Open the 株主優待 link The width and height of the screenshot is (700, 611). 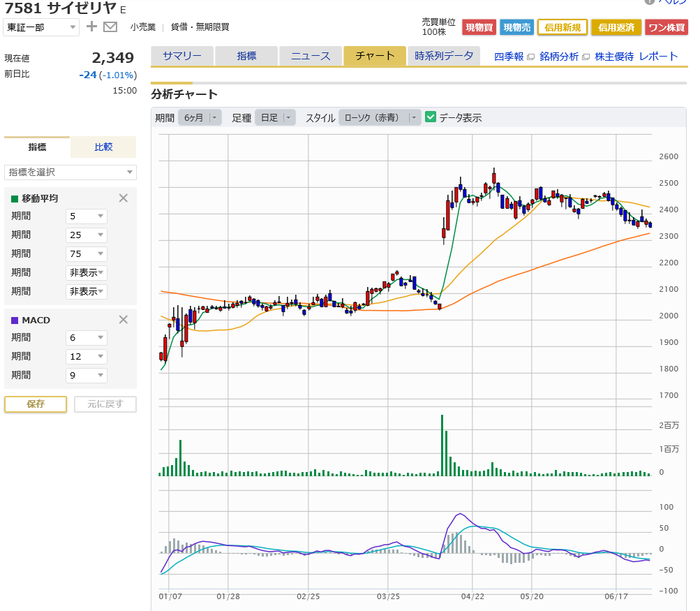click(x=614, y=57)
